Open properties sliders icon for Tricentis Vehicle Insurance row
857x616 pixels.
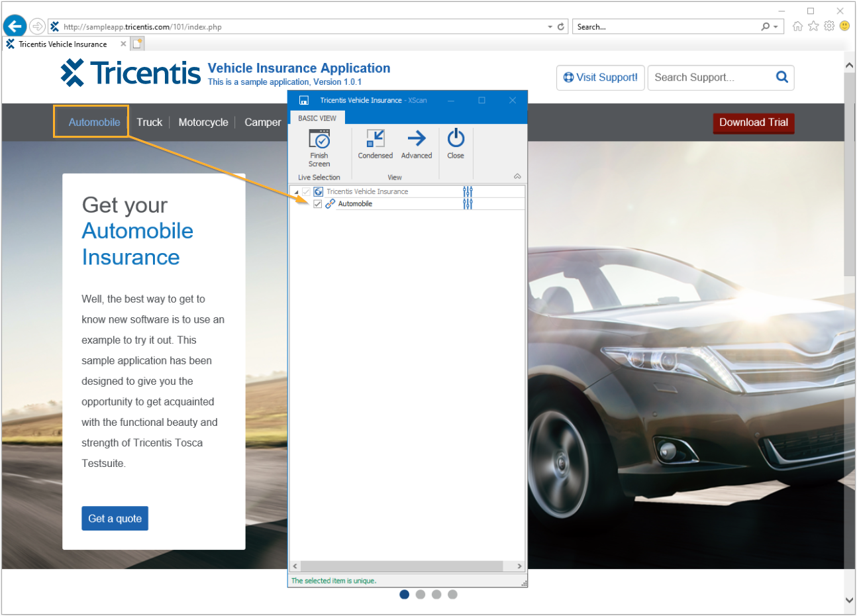point(468,191)
